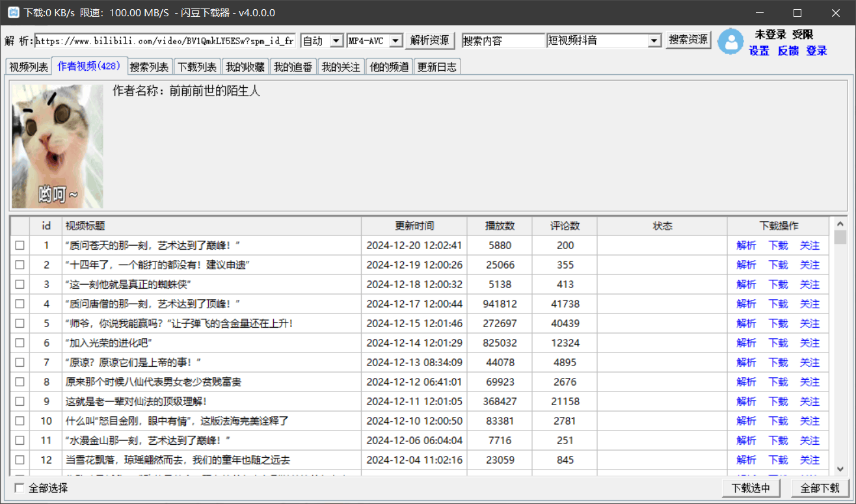Sort by the 播放数 column header
The width and height of the screenshot is (856, 504).
[500, 226]
